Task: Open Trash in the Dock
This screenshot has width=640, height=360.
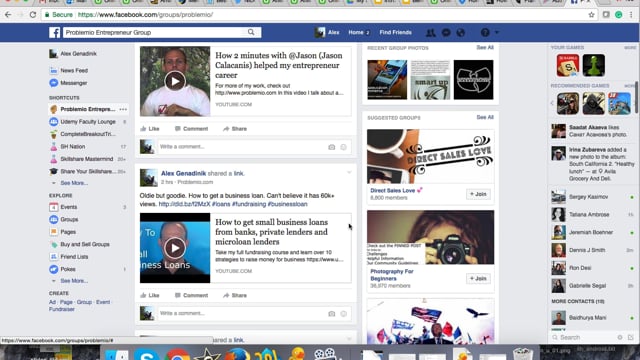Action: coord(522,354)
